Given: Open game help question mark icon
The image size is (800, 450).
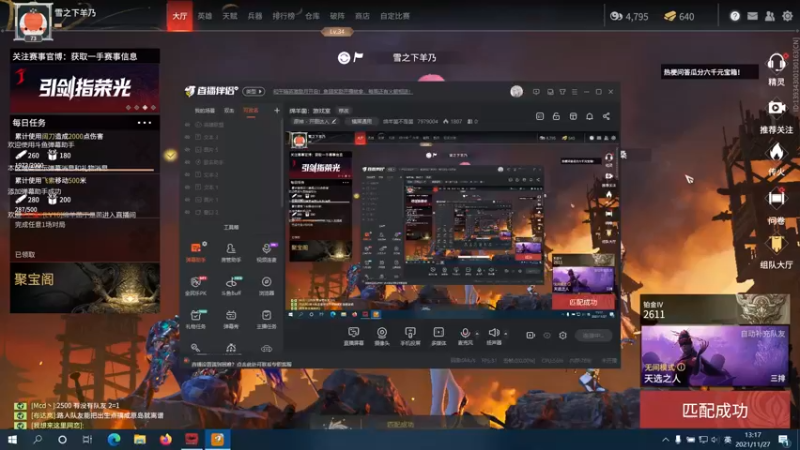Looking at the screenshot, I should 735,16.
